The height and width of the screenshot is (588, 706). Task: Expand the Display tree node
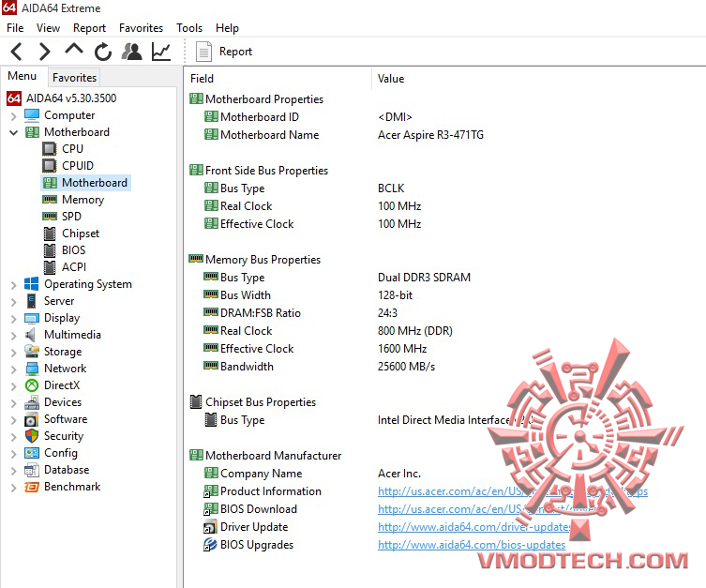[x=13, y=319]
